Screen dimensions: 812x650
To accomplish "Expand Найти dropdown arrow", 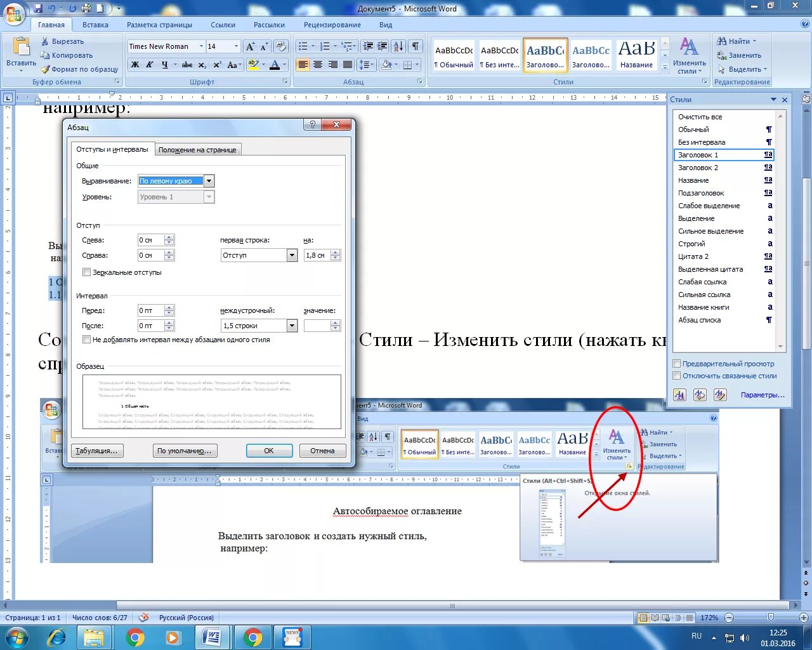I will pos(754,41).
